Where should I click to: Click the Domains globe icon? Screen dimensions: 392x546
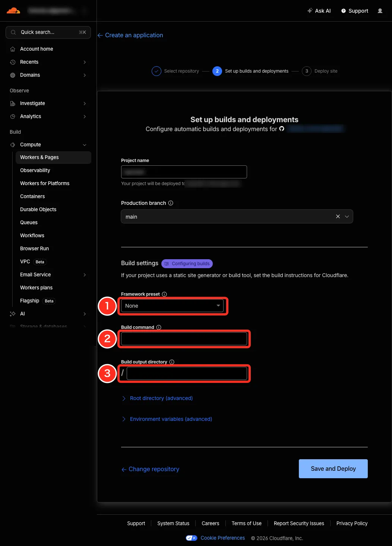click(x=13, y=75)
